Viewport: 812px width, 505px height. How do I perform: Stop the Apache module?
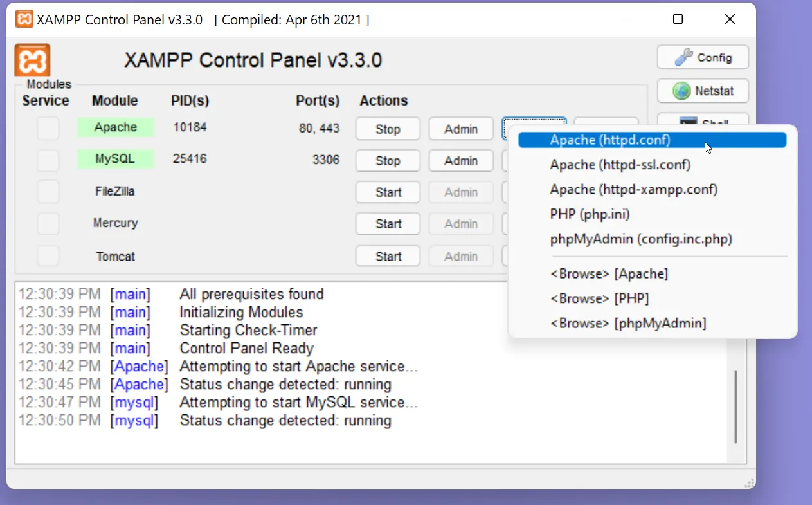click(388, 129)
